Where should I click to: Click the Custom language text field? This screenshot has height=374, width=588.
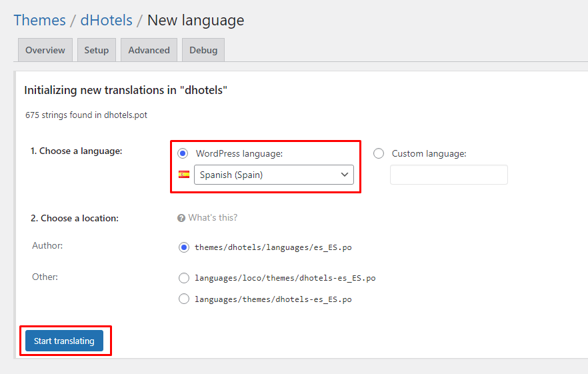pos(449,175)
